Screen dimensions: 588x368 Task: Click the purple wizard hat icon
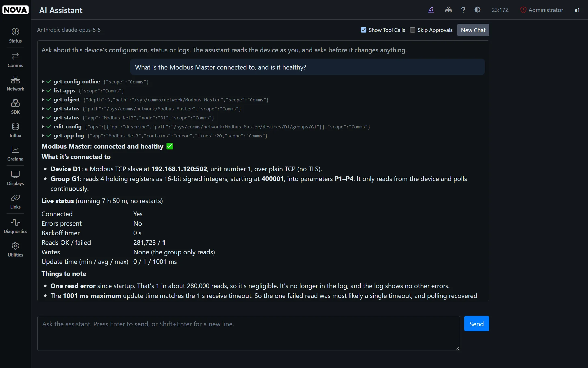point(431,10)
